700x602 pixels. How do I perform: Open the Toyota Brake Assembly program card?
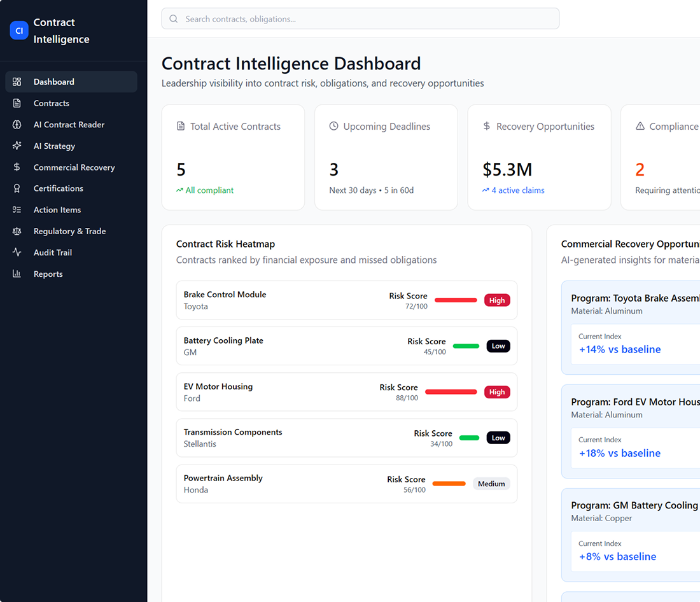pyautogui.click(x=631, y=328)
